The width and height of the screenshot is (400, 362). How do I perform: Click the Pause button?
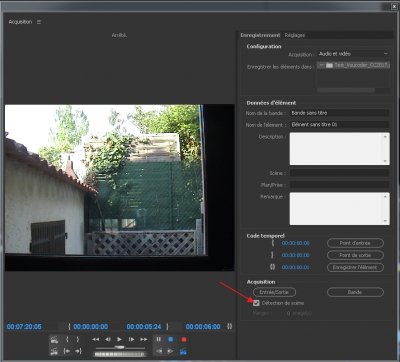159,339
